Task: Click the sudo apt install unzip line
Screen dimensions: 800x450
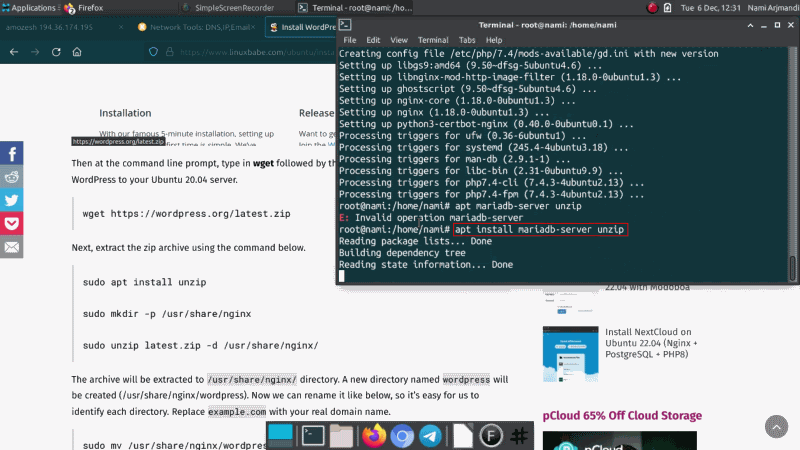Action: click(x=144, y=282)
